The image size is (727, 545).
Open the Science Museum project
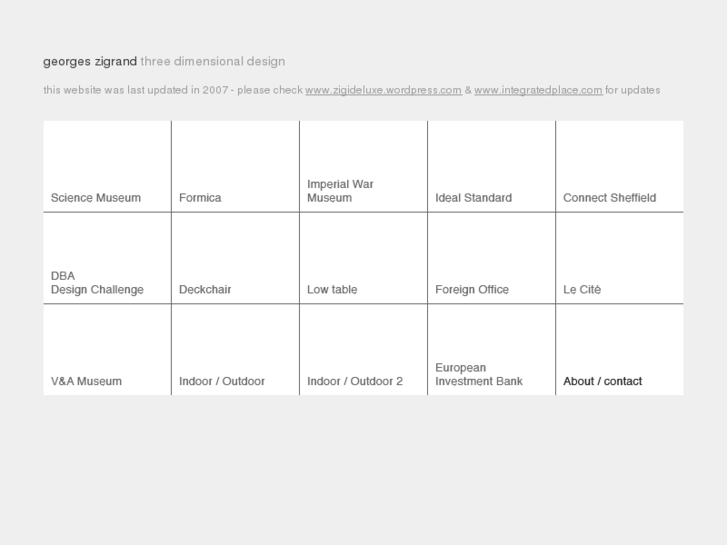pos(96,198)
